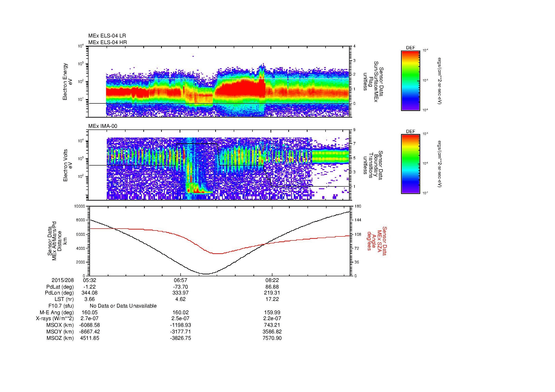
Task: Click M-E Ang value '159.99'
Action: [x=272, y=312]
